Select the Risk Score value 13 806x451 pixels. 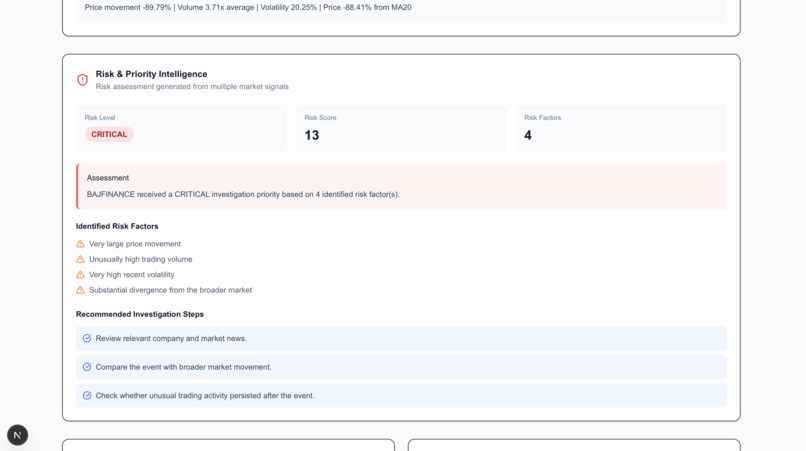[x=312, y=135]
